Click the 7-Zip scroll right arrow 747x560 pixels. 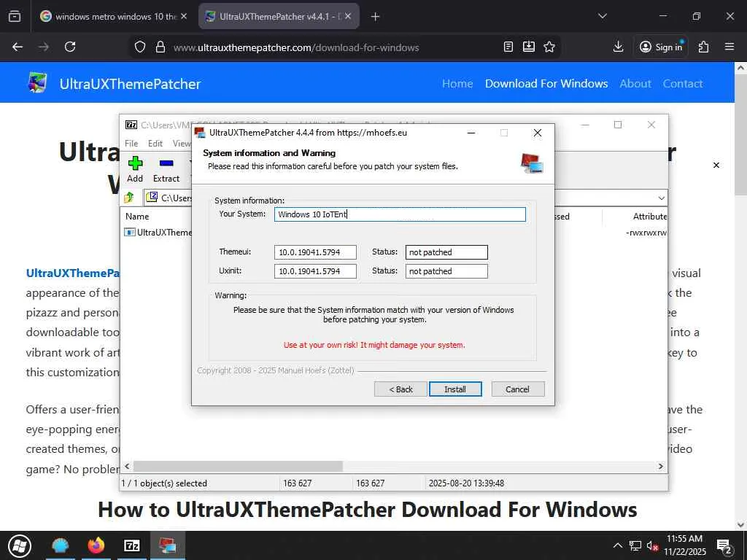coord(661,466)
